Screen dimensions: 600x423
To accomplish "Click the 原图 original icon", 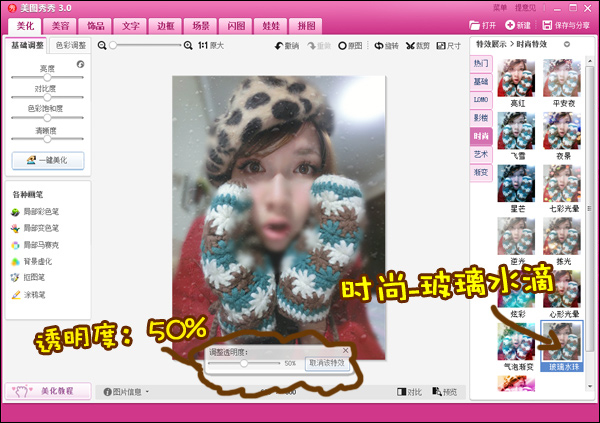I will pos(342,46).
